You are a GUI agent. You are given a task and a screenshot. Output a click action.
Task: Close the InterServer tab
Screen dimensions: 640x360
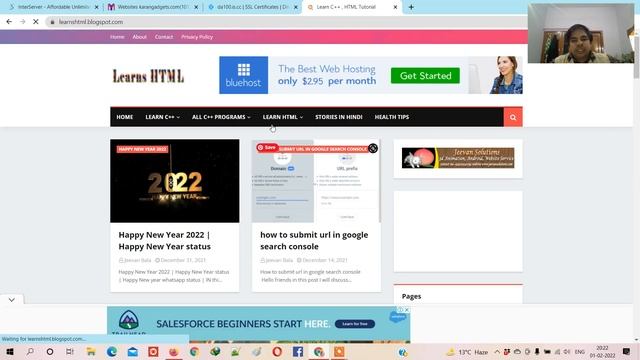[96, 7]
